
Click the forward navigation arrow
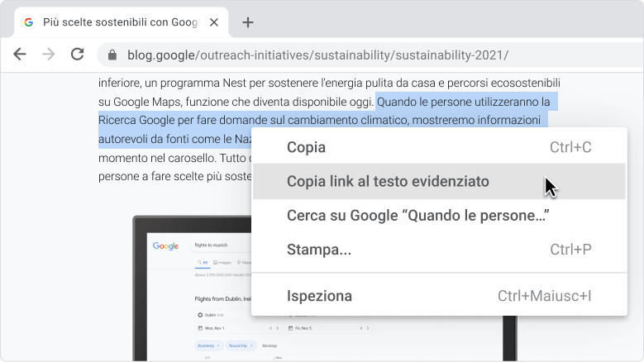[x=49, y=55]
